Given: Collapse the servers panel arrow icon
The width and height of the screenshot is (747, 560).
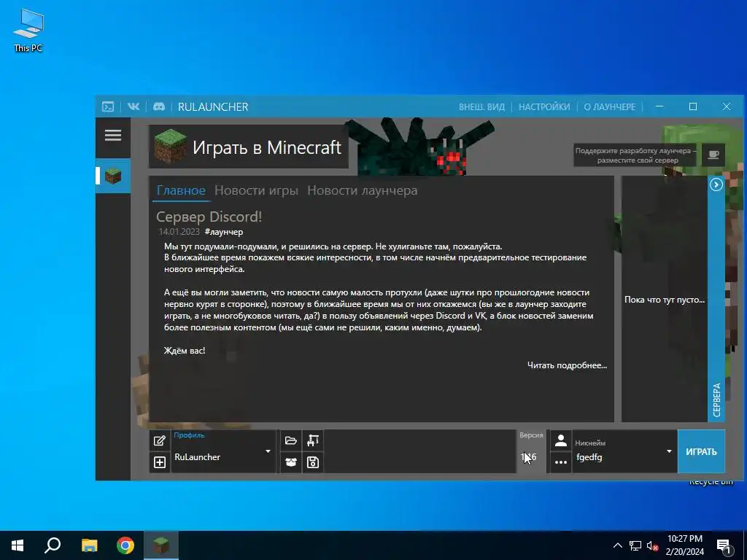Looking at the screenshot, I should [x=716, y=184].
